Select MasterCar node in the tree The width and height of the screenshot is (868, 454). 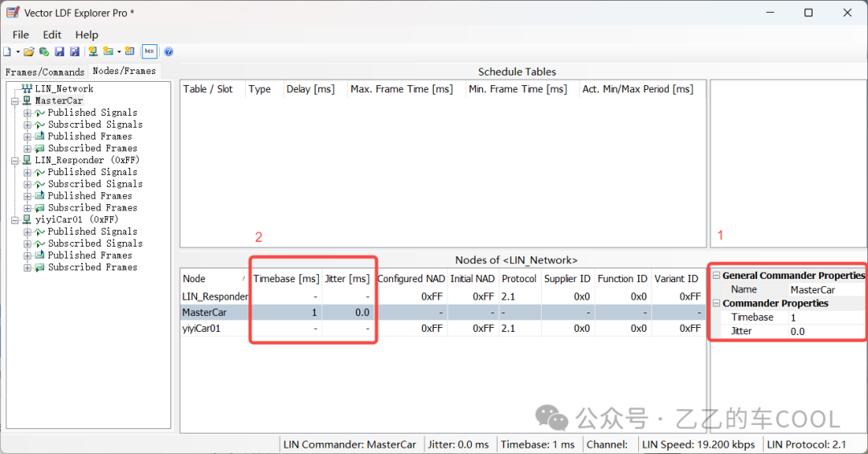[59, 100]
